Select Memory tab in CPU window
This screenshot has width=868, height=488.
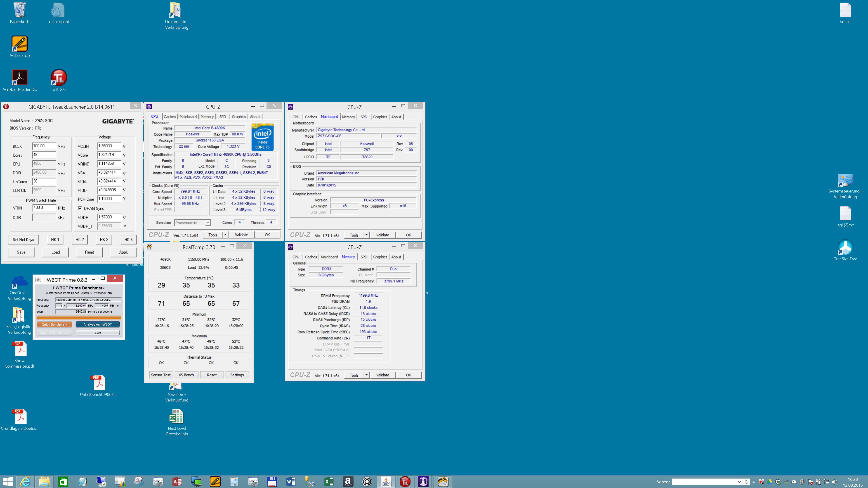click(207, 117)
